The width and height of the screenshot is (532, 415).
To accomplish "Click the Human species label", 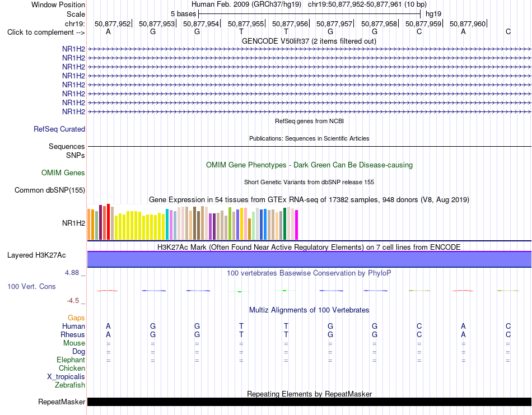I will [73, 326].
